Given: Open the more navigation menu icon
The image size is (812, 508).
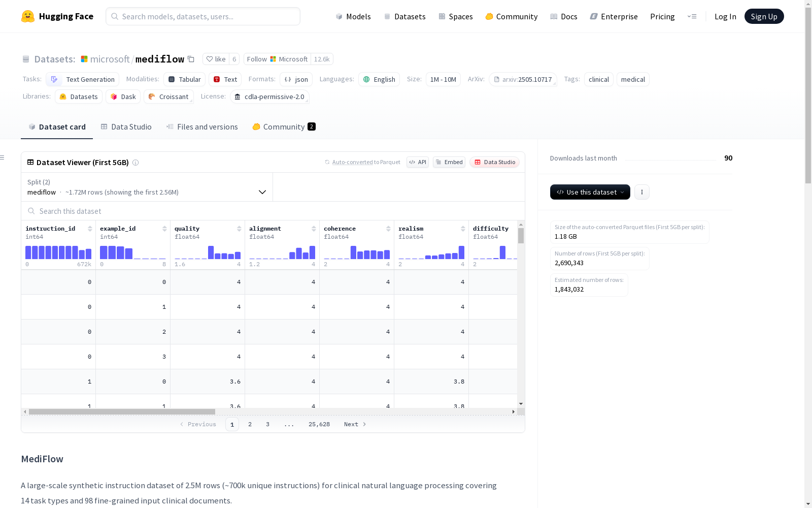Looking at the screenshot, I should click(x=692, y=16).
